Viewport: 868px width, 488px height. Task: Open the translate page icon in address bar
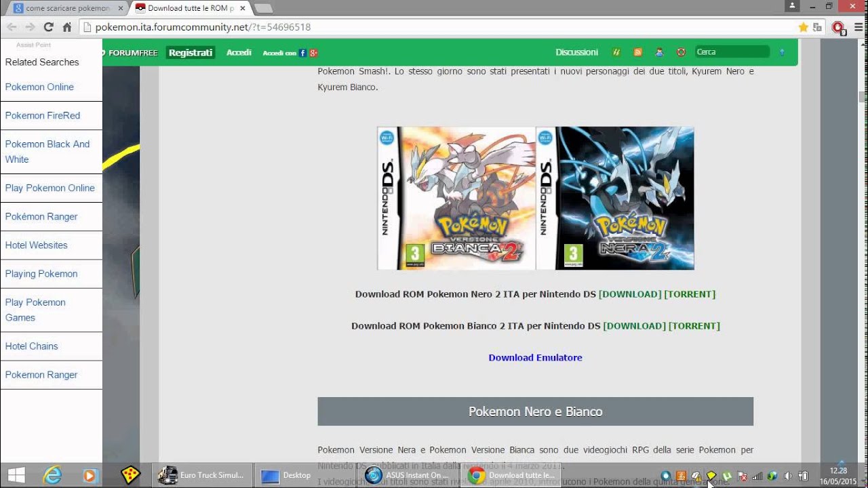point(817,27)
